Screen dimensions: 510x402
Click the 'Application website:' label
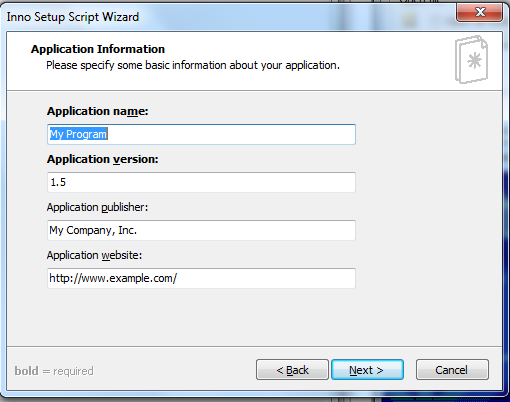tap(94, 255)
